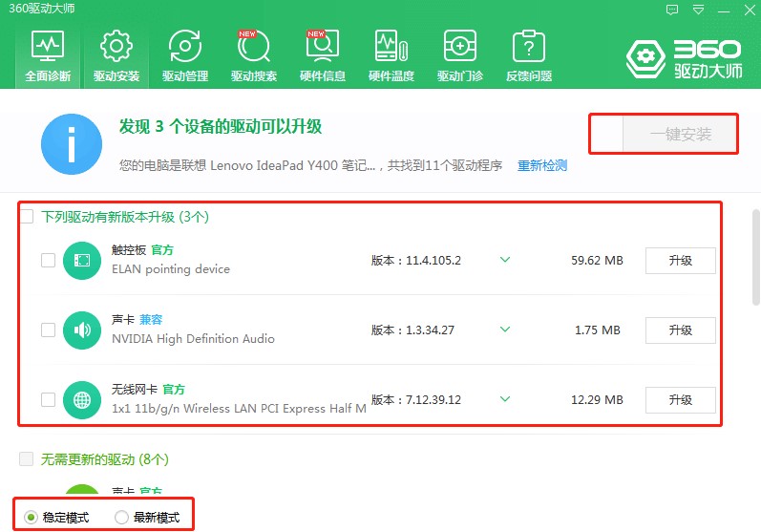Click the NVIDIA High Definition Audio text
This screenshot has width=761, height=532.
click(193, 339)
